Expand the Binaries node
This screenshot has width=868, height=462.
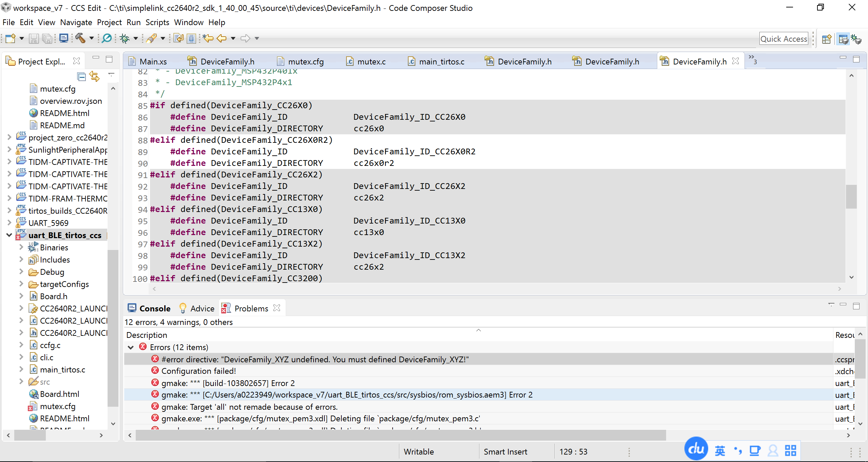[x=21, y=247]
